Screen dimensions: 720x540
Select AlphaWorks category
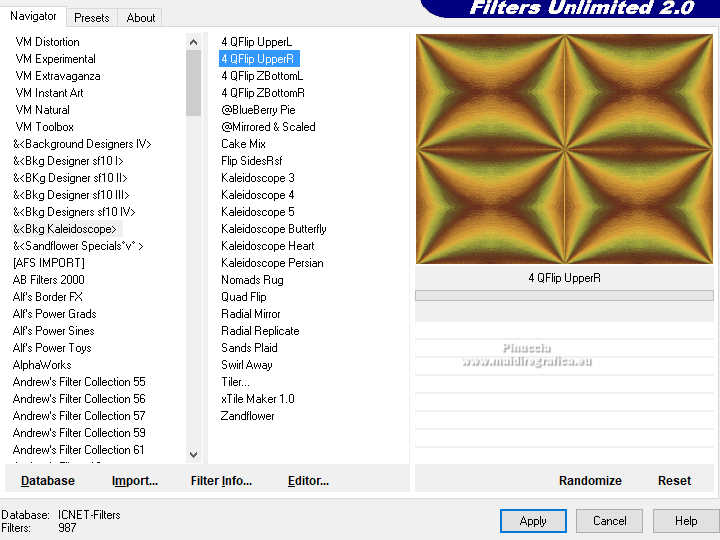pos(42,365)
